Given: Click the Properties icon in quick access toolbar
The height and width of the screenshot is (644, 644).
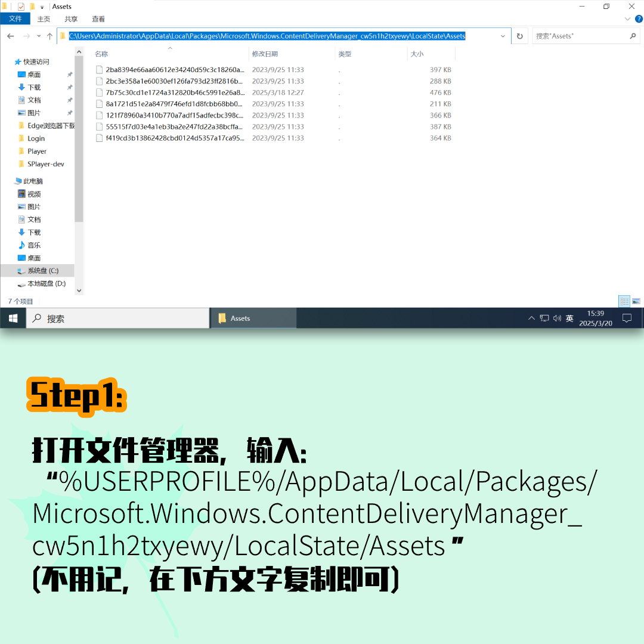Looking at the screenshot, I should 21,7.
